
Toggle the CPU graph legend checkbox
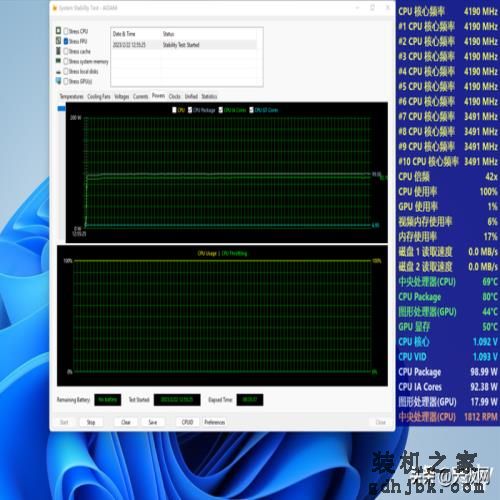pyautogui.click(x=174, y=110)
